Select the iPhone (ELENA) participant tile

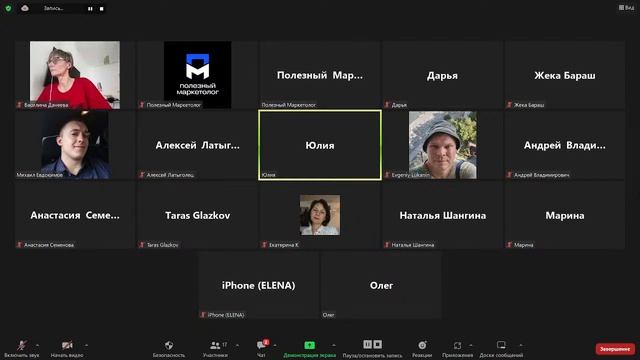pos(259,285)
